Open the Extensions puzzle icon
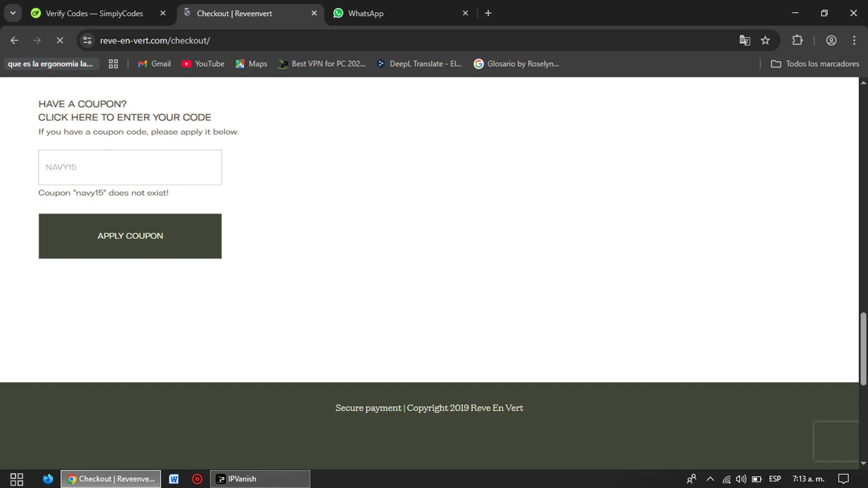Screen dimensions: 868x488 click(797, 41)
